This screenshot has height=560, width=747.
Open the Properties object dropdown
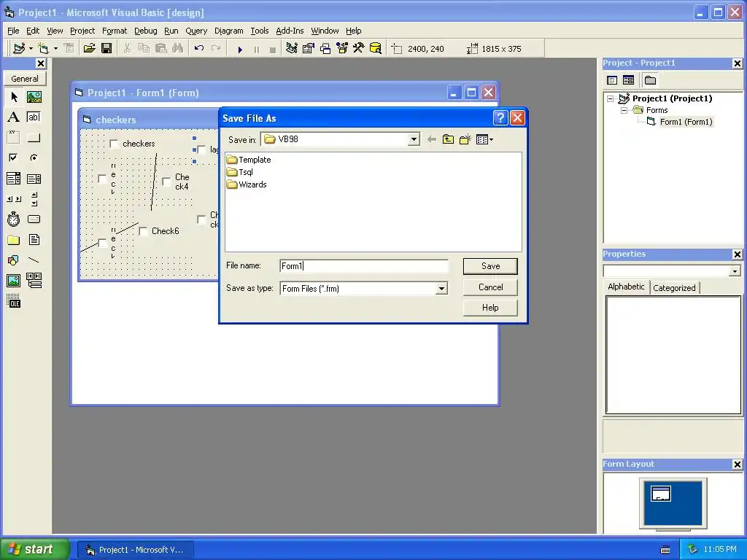point(735,271)
